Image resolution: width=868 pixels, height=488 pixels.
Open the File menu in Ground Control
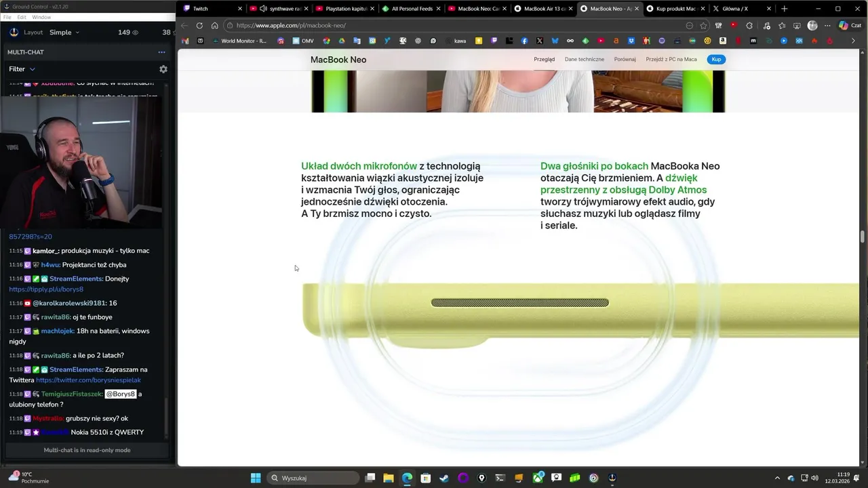pyautogui.click(x=7, y=17)
